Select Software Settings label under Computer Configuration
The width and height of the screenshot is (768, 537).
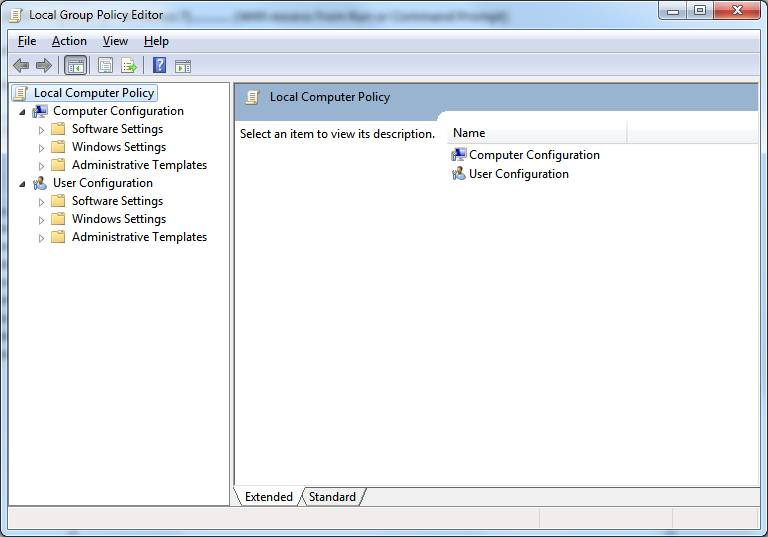pos(118,129)
